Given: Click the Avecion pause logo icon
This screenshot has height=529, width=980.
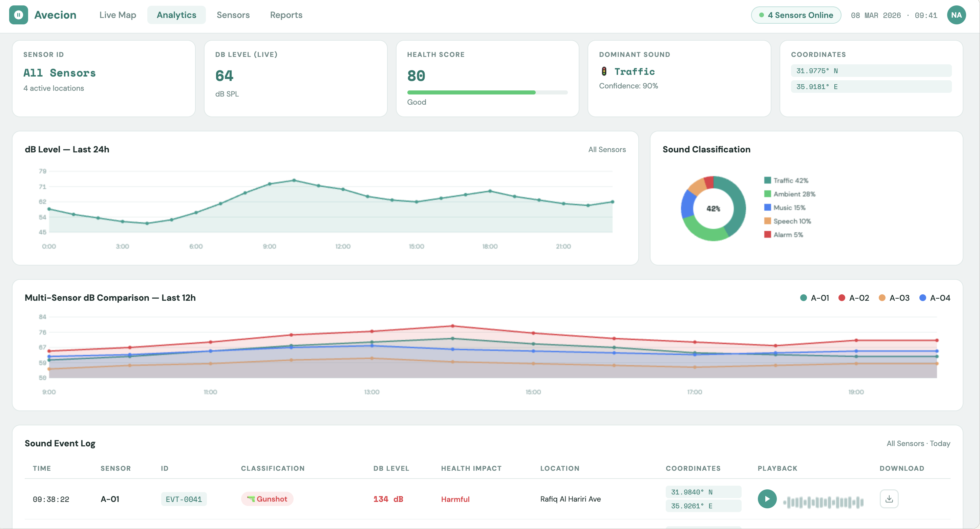Looking at the screenshot, I should coord(18,15).
